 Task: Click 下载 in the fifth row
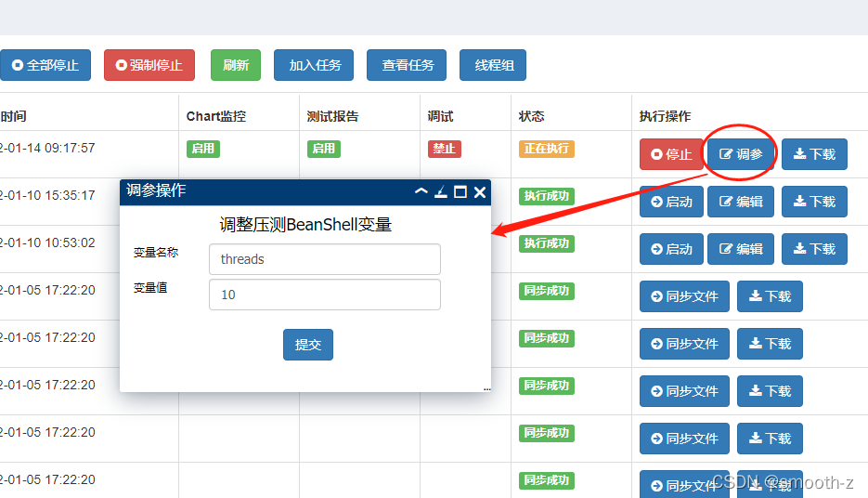(770, 344)
